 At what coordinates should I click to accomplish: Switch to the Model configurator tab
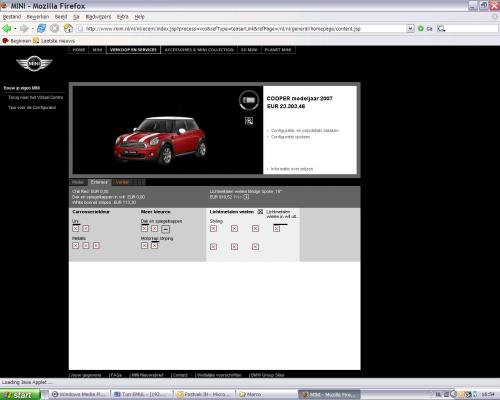point(78,182)
